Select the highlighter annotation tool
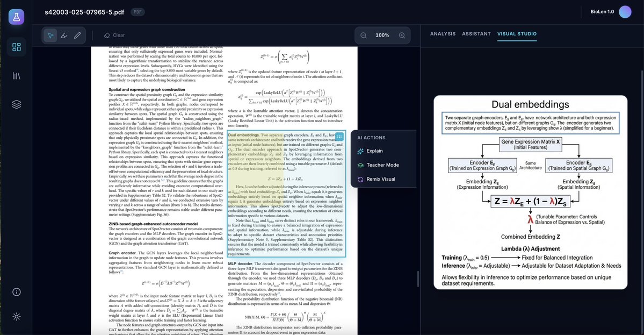The image size is (644, 335). (64, 35)
